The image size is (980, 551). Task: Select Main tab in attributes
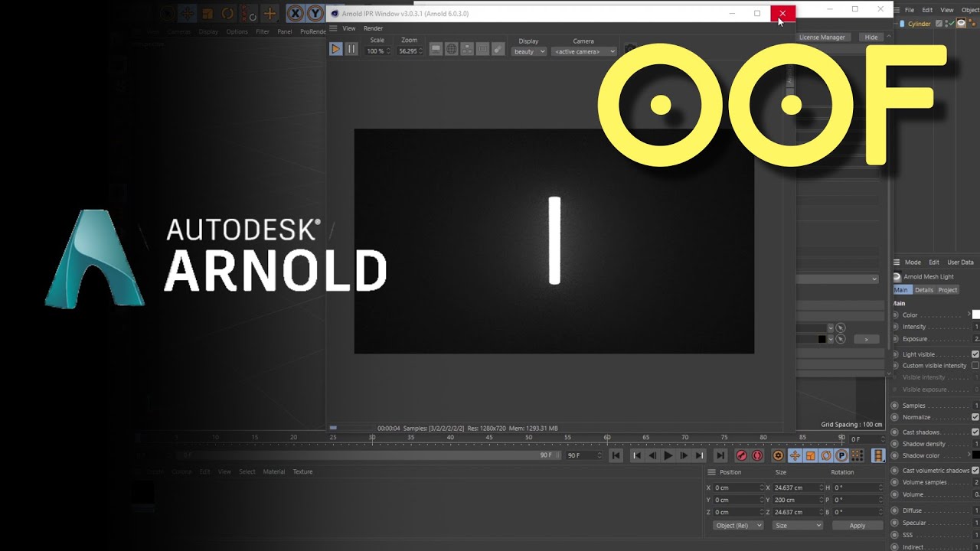pos(901,290)
